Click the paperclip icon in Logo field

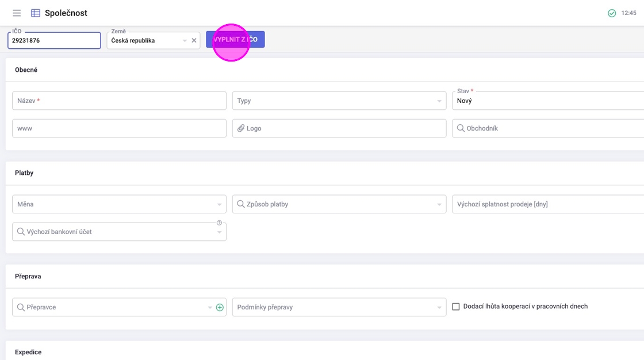[241, 128]
